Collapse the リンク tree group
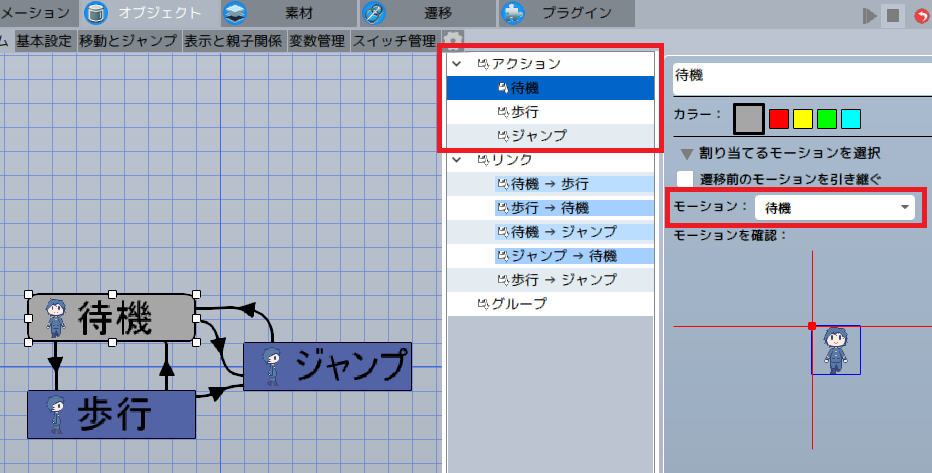 (x=456, y=160)
